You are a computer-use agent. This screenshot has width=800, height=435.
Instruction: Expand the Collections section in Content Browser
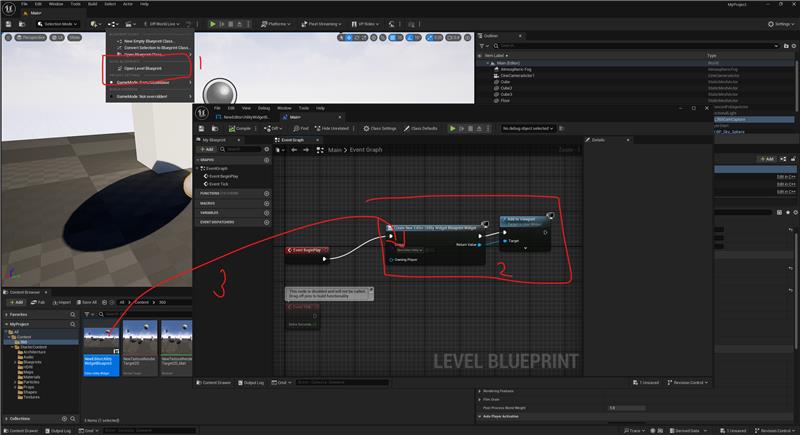(6, 419)
